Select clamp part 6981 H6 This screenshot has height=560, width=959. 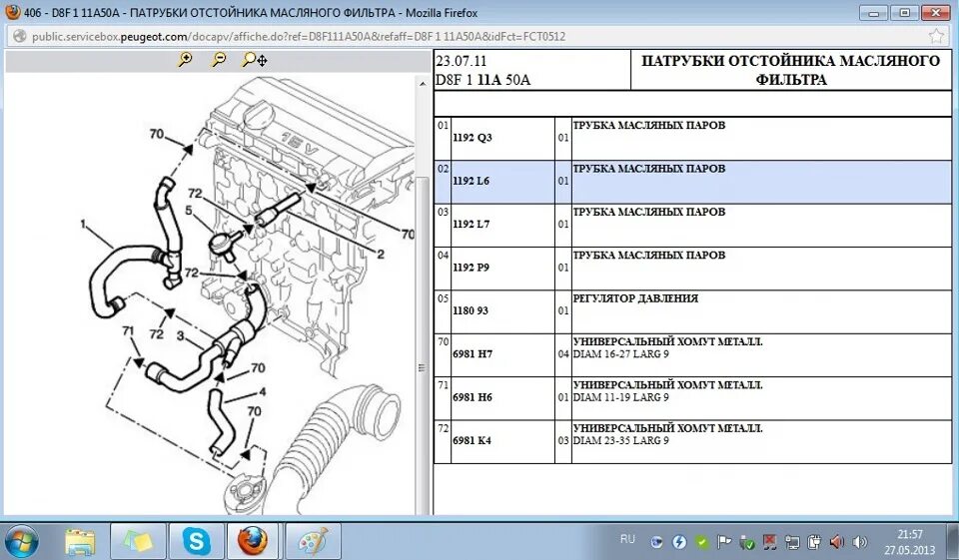[x=692, y=398]
